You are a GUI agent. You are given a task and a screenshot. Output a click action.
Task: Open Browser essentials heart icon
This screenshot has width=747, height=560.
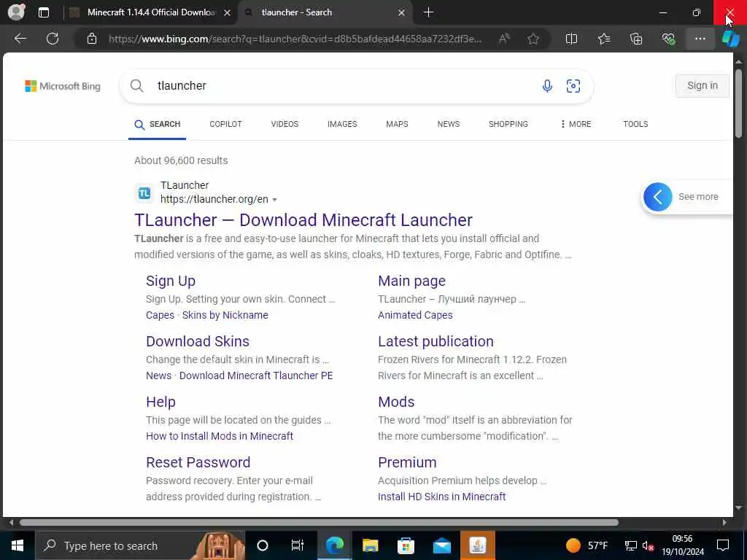[668, 39]
